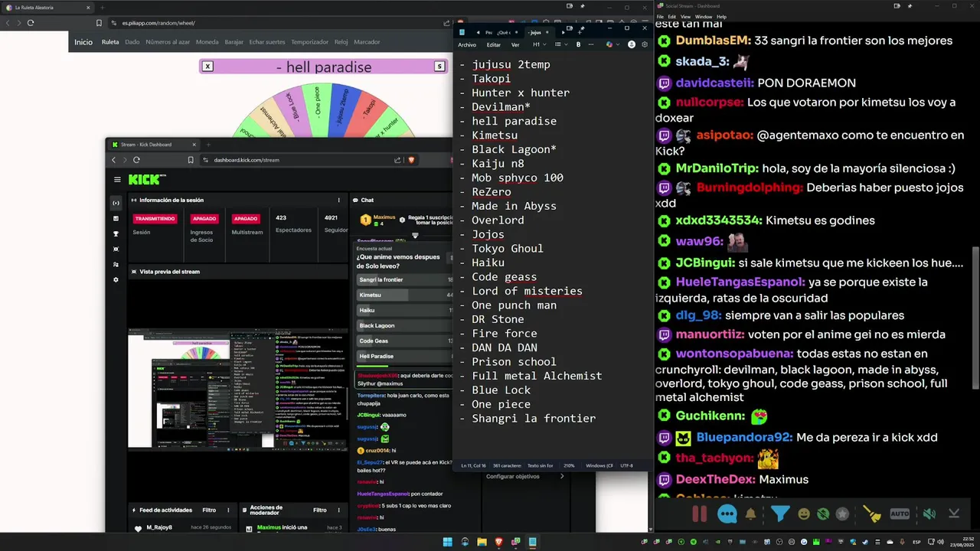The width and height of the screenshot is (980, 551).
Task: Open the Ver menu in Notepad
Action: pyautogui.click(x=514, y=44)
